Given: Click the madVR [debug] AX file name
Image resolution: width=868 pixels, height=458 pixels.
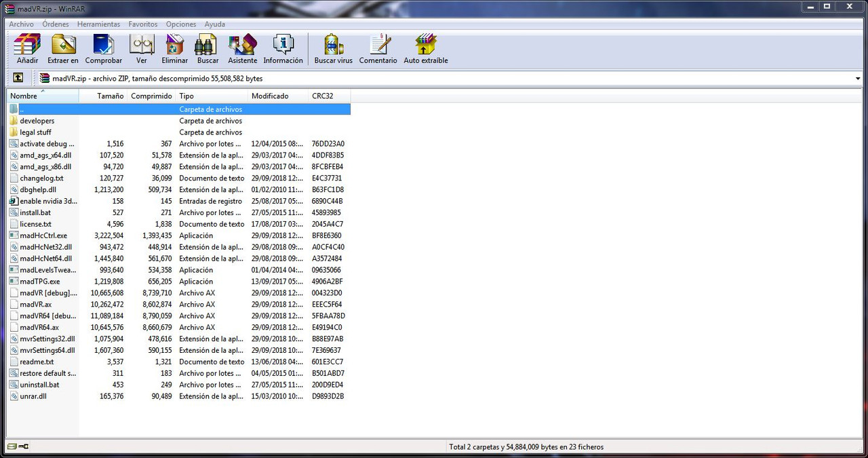Looking at the screenshot, I should 48,293.
